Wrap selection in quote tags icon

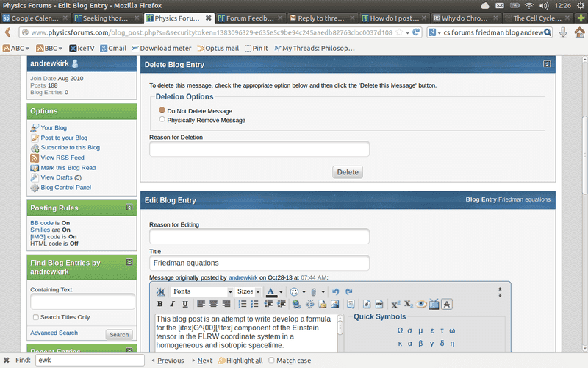[x=351, y=304]
